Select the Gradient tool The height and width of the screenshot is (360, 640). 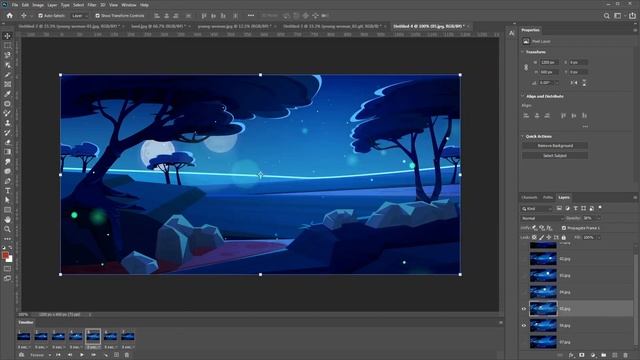[7, 152]
